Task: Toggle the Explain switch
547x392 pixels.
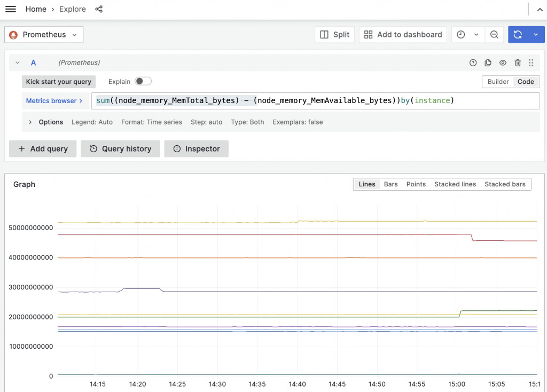Action: tap(143, 81)
